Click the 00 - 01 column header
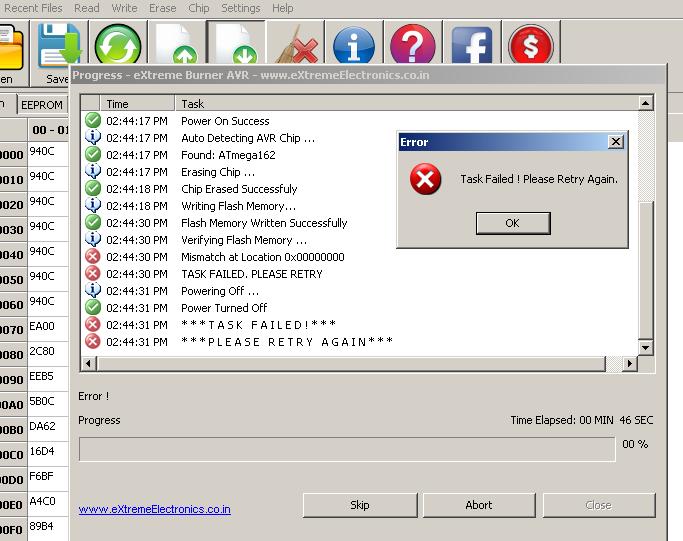The width and height of the screenshot is (683, 541). (49, 130)
